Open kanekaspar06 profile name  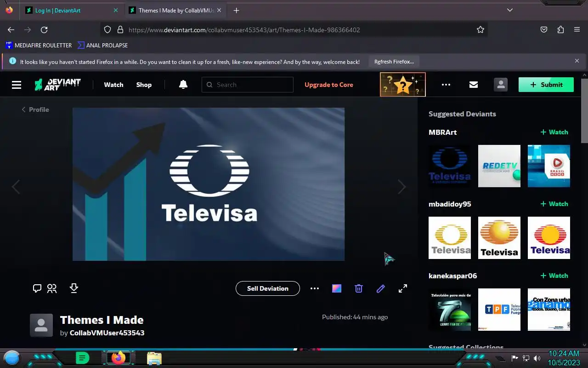click(x=453, y=276)
